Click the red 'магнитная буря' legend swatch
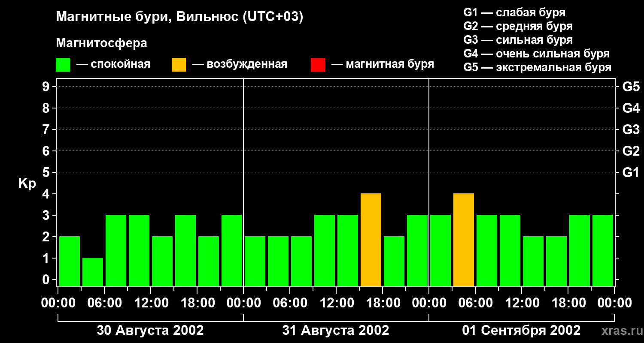Image resolution: width=644 pixels, height=343 pixels. coord(318,65)
